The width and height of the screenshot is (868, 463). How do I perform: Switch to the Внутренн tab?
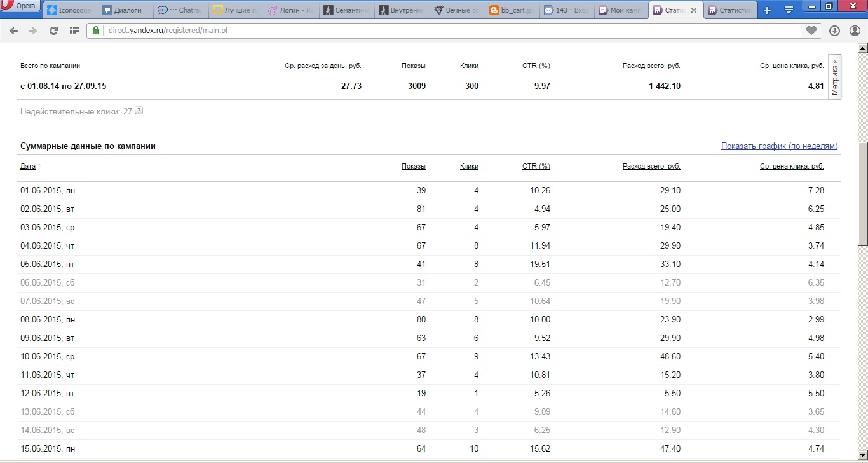401,11
